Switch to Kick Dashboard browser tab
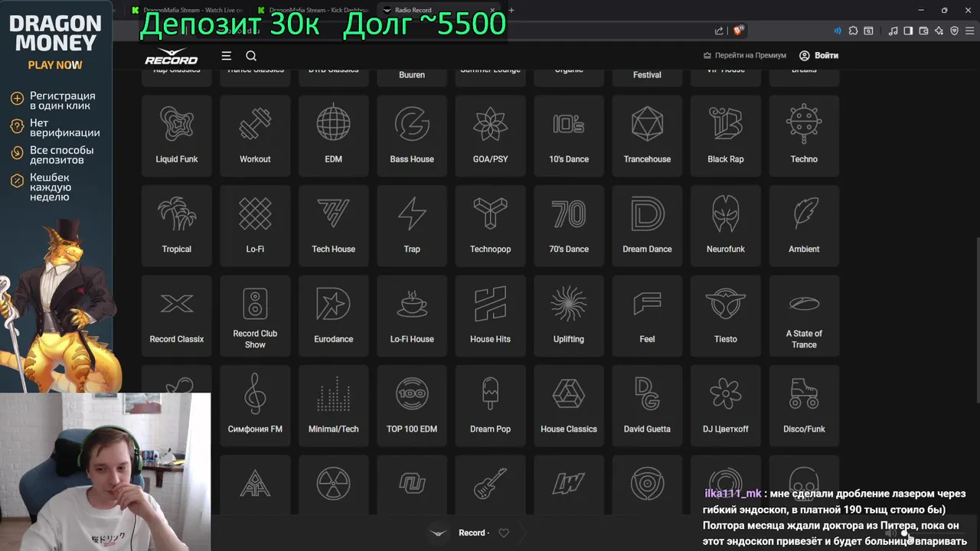This screenshot has width=980, height=551. [314, 10]
